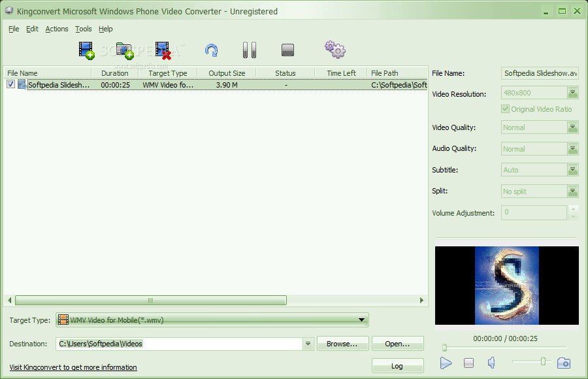Click the application icon in the title bar
588x379 pixels.
(9, 11)
